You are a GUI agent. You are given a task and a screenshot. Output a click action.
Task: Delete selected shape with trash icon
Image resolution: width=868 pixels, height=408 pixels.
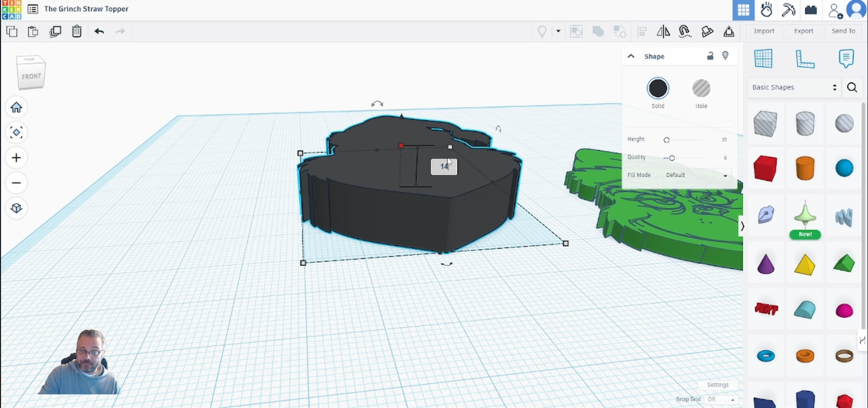(77, 31)
